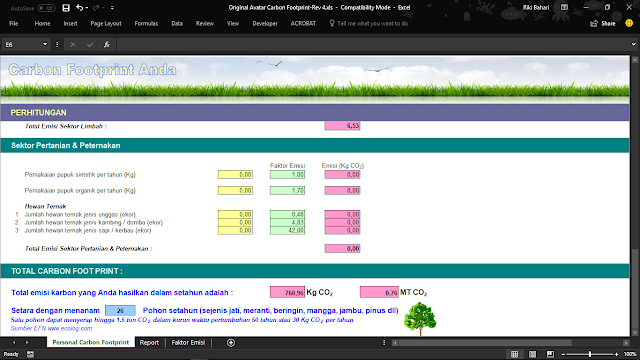The height and width of the screenshot is (360, 640).
Task: Click the emission factor cell showing 1,70
Action: [287, 191]
